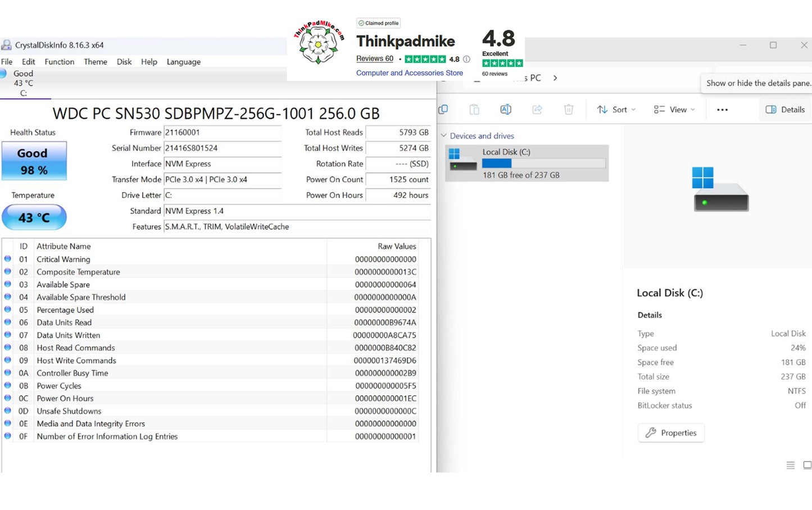Click the Raw Values column header
Screen dimensions: 812x510
[397, 246]
